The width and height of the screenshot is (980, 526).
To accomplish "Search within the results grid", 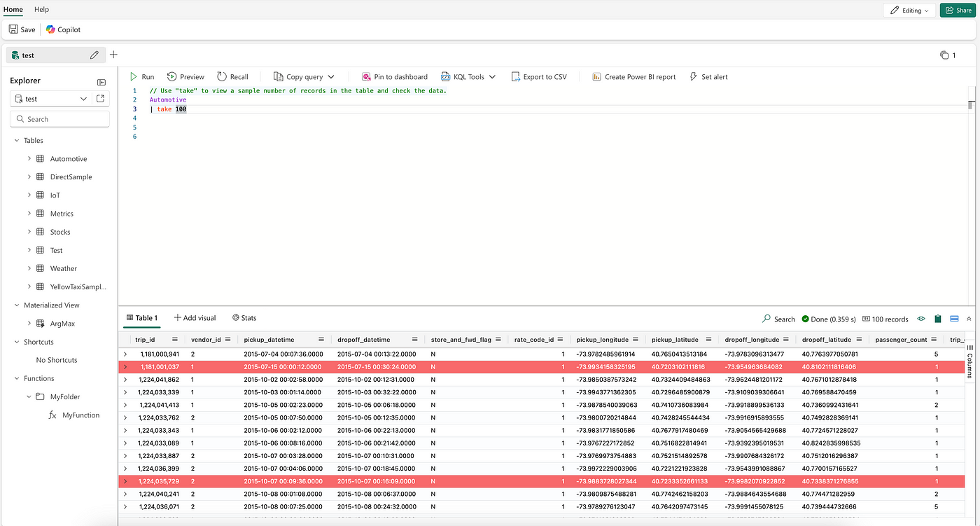I will pyautogui.click(x=778, y=319).
